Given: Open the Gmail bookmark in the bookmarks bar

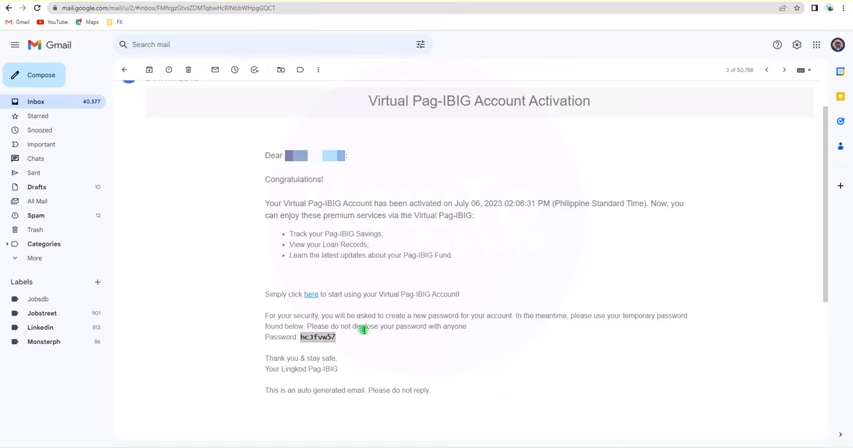Looking at the screenshot, I should pos(17,22).
